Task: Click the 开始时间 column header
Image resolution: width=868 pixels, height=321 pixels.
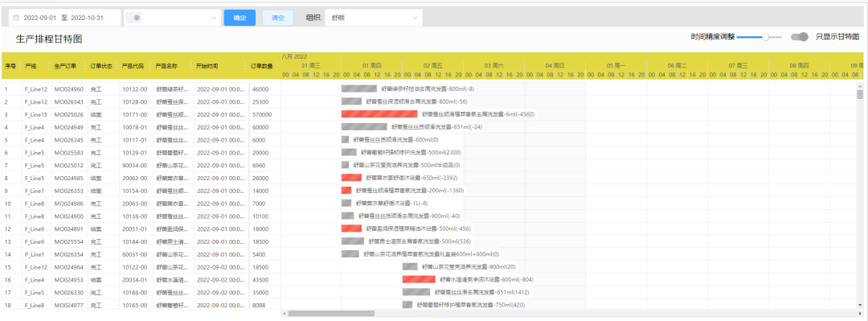Action: point(207,66)
